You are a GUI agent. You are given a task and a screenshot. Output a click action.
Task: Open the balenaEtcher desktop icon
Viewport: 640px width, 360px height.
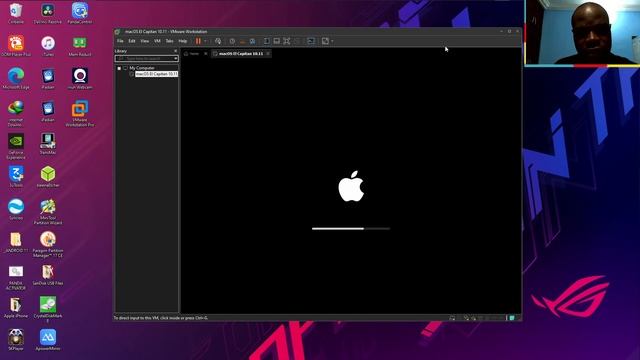[x=48, y=176]
